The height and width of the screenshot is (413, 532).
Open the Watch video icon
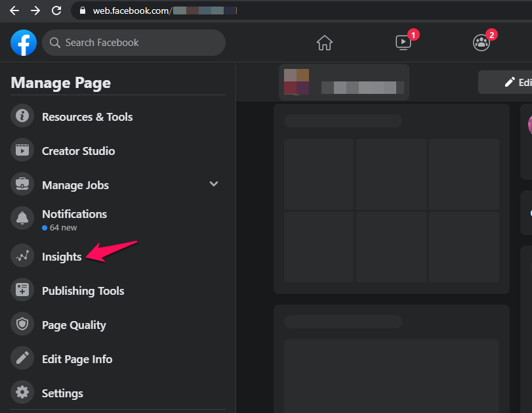403,43
